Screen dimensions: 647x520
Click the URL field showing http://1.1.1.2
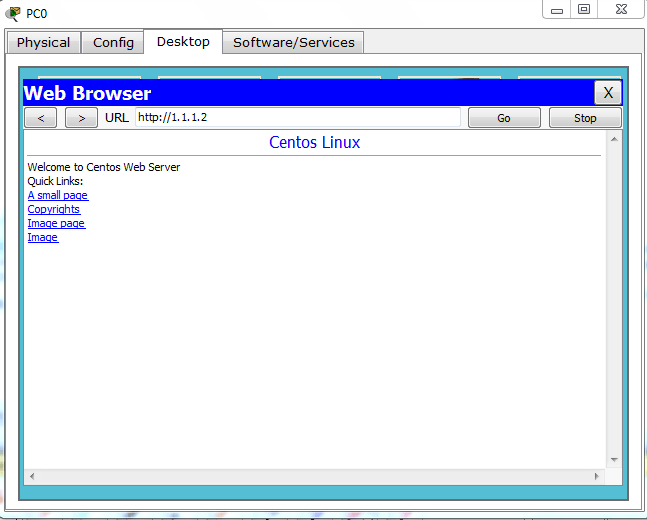(298, 117)
